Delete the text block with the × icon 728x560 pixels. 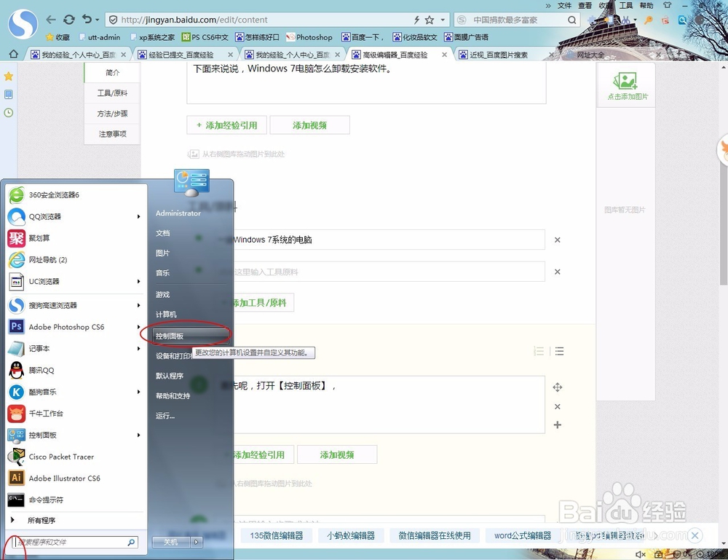pyautogui.click(x=557, y=406)
